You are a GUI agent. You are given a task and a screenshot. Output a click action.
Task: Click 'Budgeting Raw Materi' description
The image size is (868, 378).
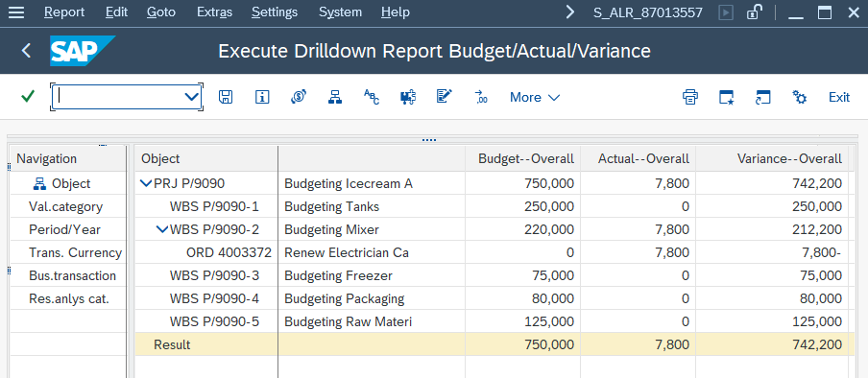[348, 321]
